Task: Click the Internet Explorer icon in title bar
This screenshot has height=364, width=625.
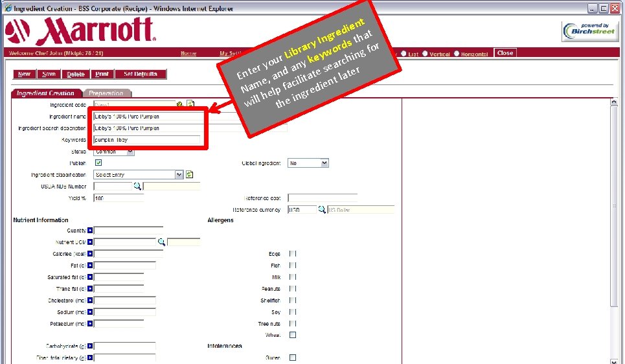Action: (8, 8)
